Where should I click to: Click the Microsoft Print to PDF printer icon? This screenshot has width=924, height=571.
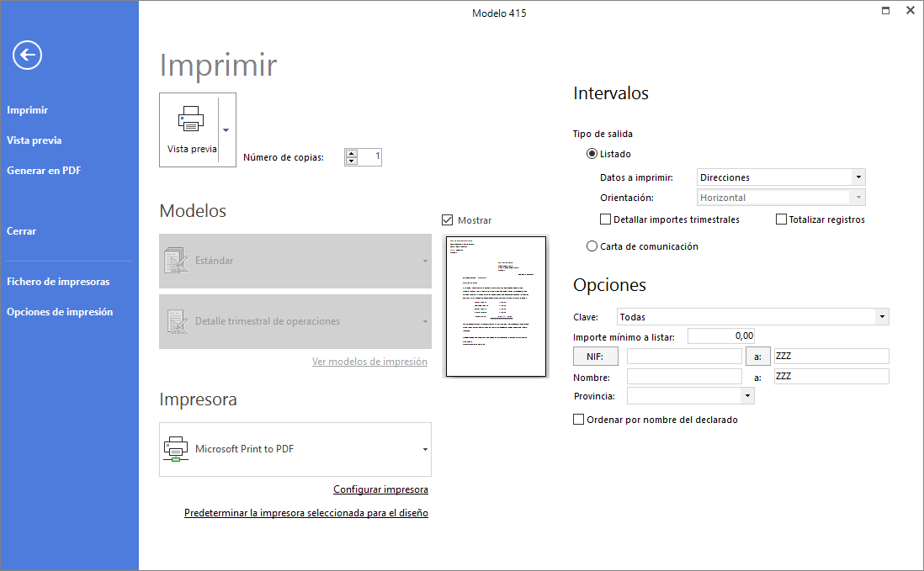pos(176,449)
